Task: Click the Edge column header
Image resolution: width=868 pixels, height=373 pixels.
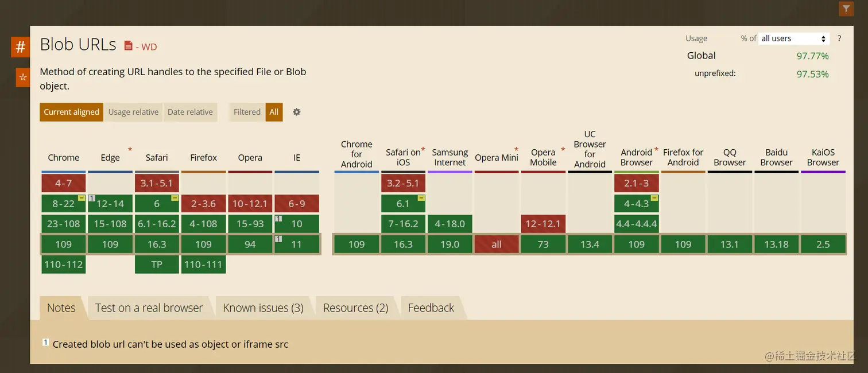Action: point(110,158)
